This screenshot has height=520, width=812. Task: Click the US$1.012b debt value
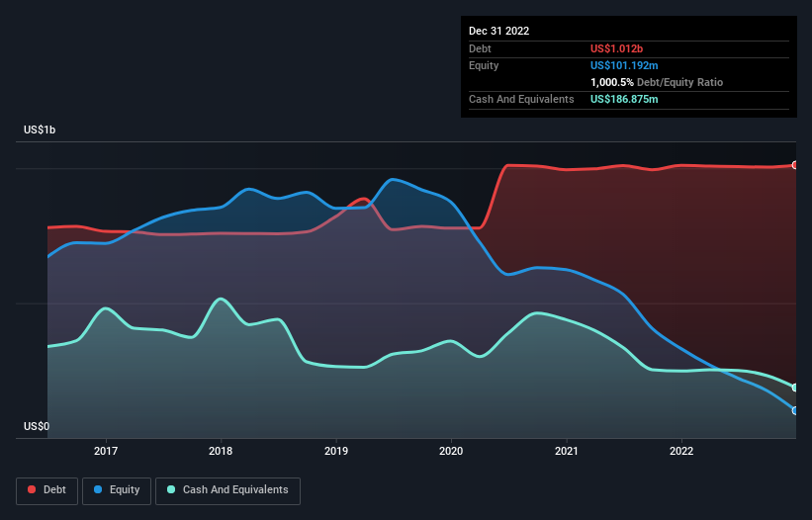pos(616,48)
